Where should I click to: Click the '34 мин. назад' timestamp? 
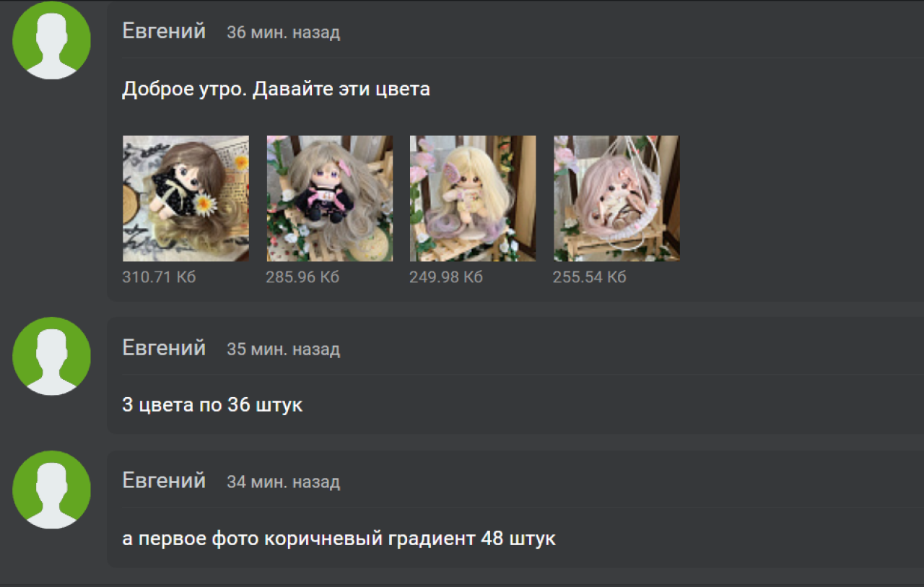point(283,482)
